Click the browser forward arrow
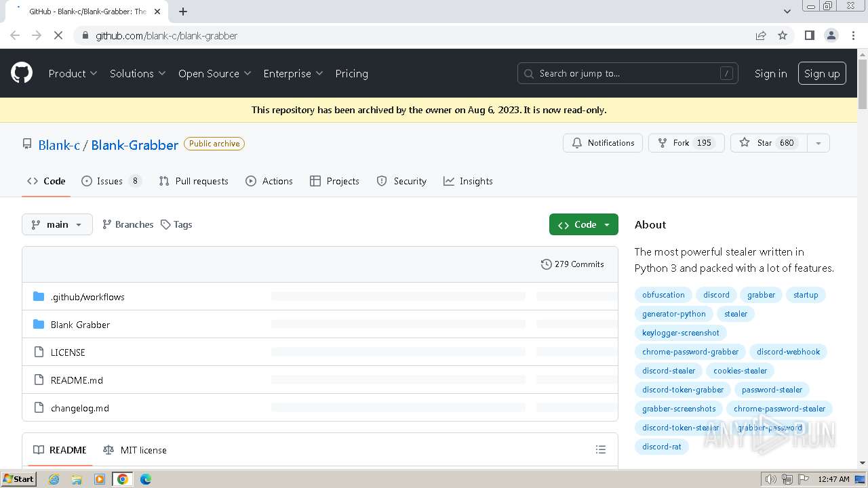 [x=37, y=35]
